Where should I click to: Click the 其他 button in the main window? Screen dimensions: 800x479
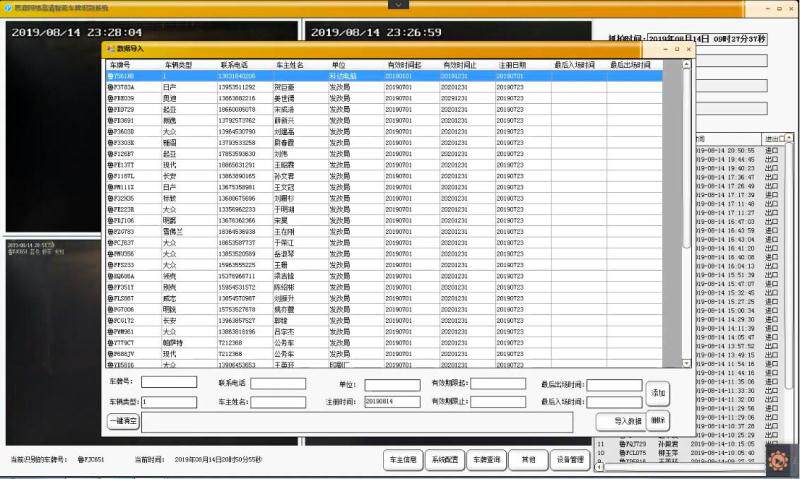(x=529, y=460)
